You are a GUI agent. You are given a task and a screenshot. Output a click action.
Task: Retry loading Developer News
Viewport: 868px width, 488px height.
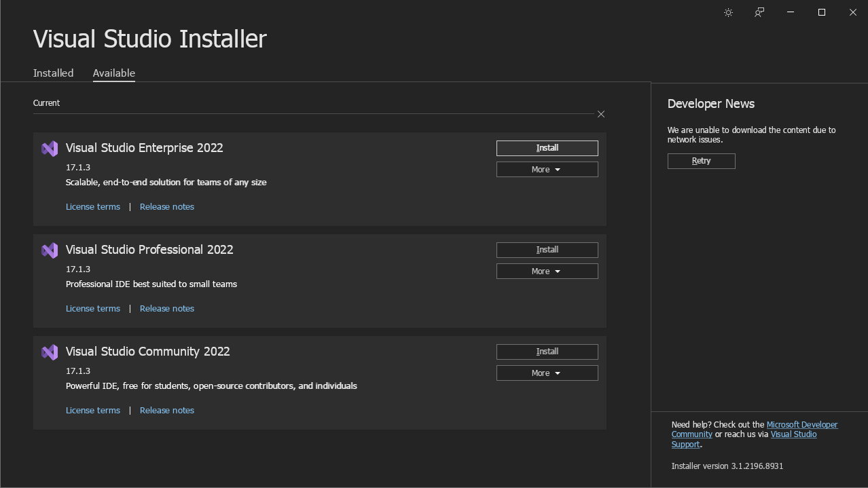pyautogui.click(x=701, y=161)
